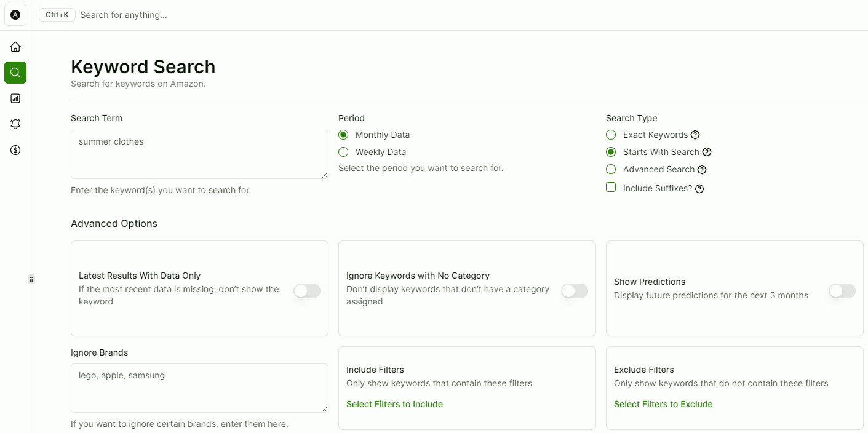This screenshot has width=868, height=433.
Task: Click help icon beside Advanced Search
Action: 702,170
